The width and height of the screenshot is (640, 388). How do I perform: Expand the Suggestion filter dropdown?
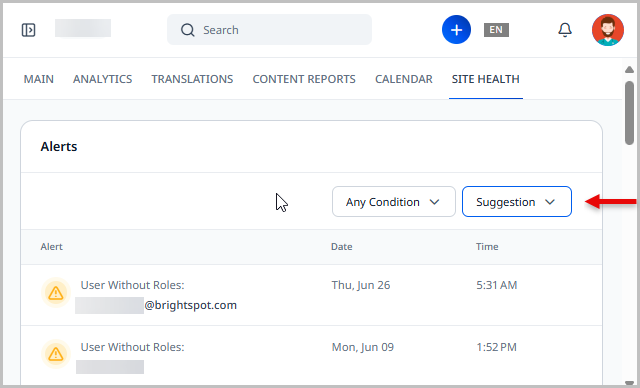(x=517, y=202)
